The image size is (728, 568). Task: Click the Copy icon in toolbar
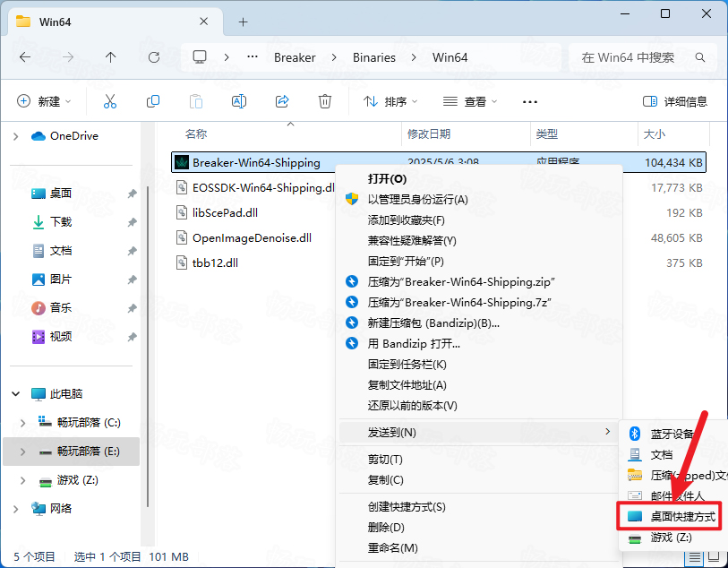(x=153, y=101)
